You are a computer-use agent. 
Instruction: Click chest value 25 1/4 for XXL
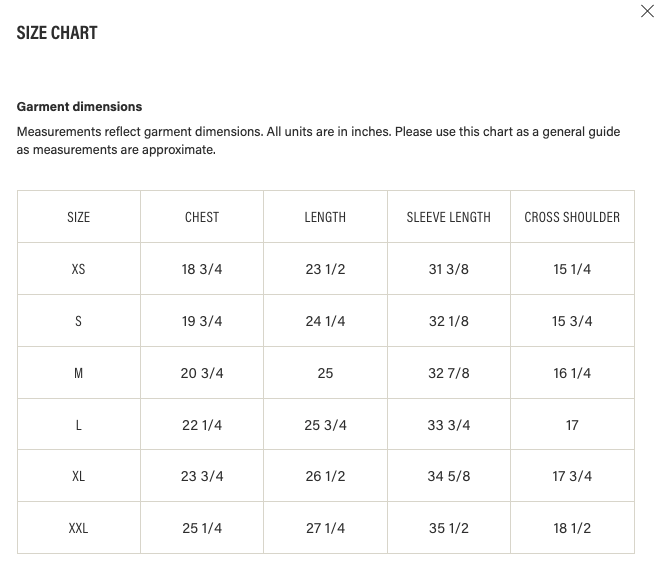[202, 528]
